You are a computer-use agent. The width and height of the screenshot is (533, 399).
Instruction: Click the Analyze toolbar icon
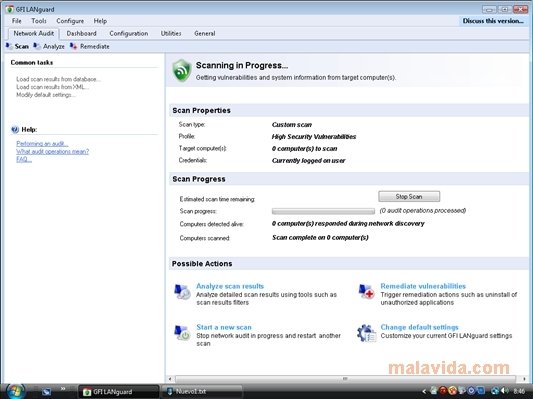click(x=37, y=46)
